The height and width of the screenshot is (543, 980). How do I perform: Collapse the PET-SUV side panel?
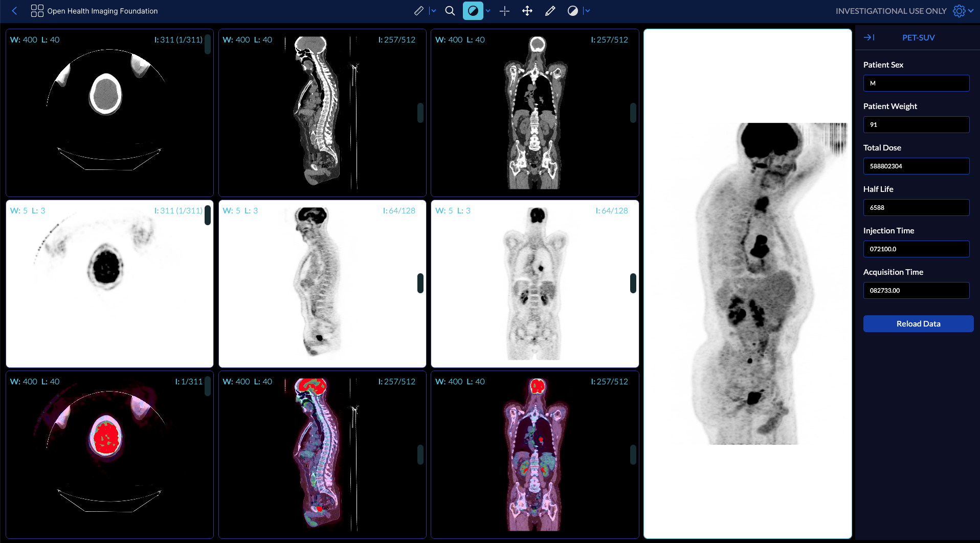point(868,37)
